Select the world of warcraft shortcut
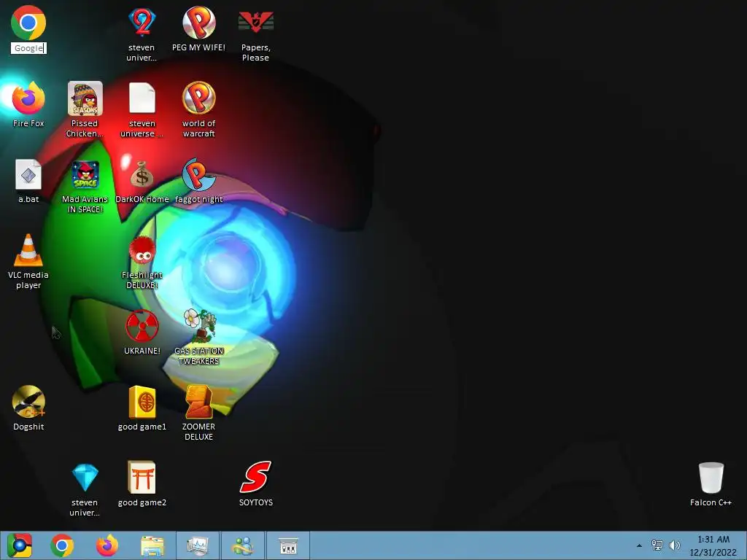 (x=198, y=98)
